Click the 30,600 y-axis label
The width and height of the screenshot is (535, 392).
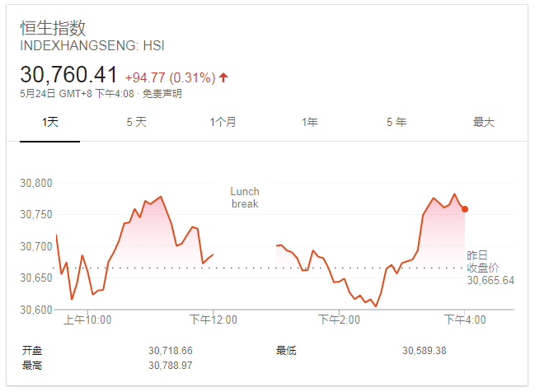[36, 310]
